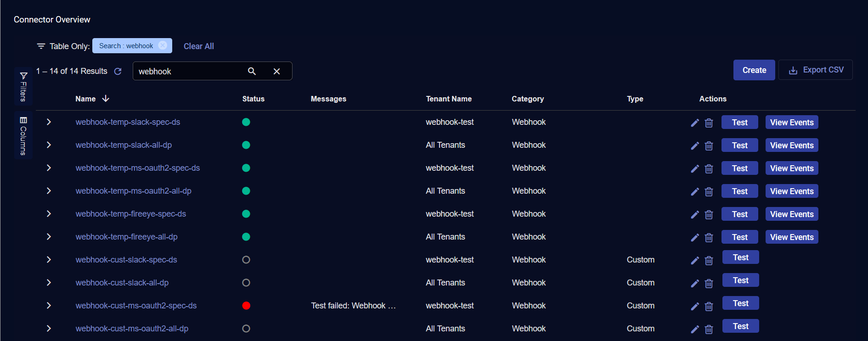Open the Filters side panel
This screenshot has height=341, width=868.
tap(23, 86)
